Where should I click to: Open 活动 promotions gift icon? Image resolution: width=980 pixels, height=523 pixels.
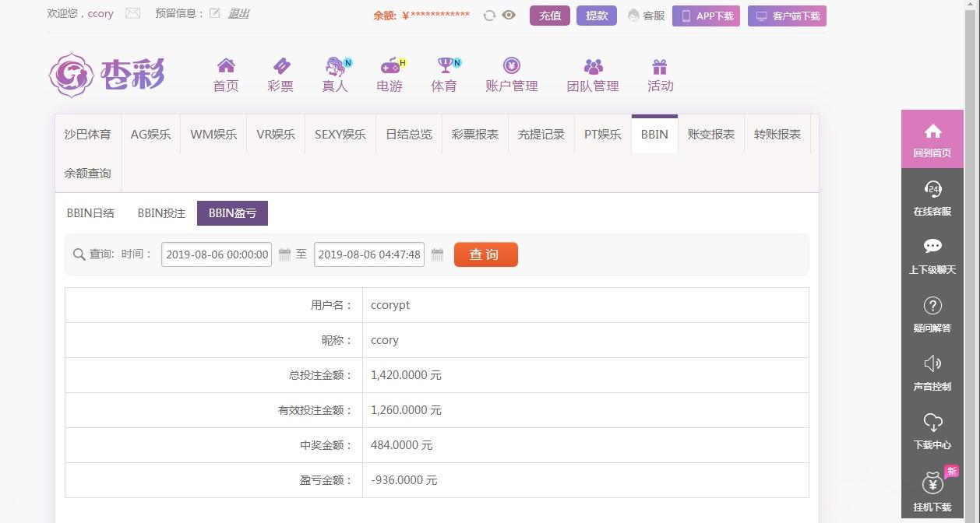click(660, 75)
